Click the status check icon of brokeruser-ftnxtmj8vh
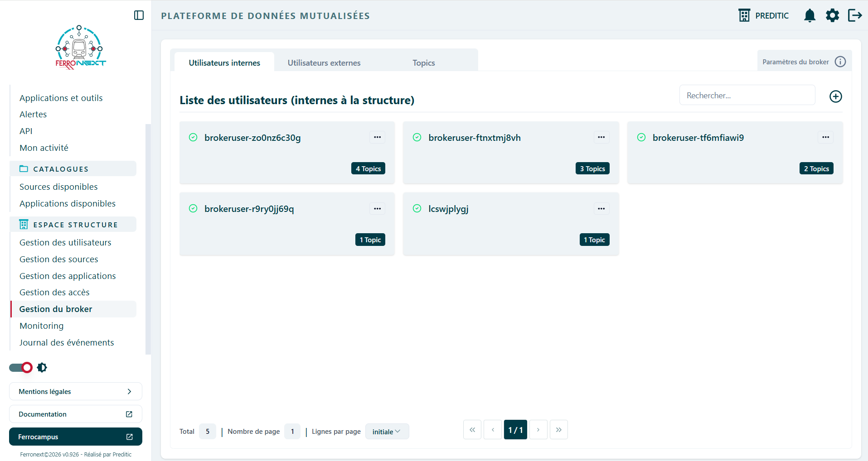Image resolution: width=868 pixels, height=461 pixels. 417,137
